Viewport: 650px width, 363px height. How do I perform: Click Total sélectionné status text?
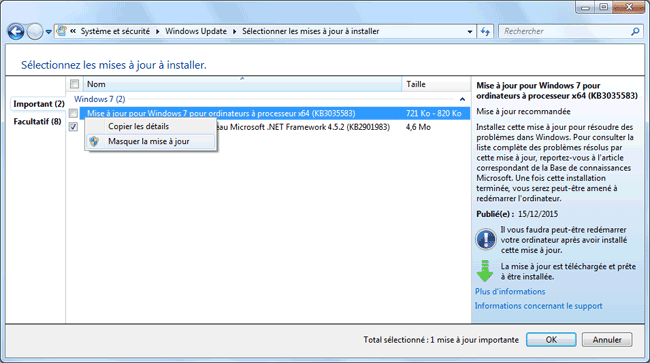click(441, 340)
